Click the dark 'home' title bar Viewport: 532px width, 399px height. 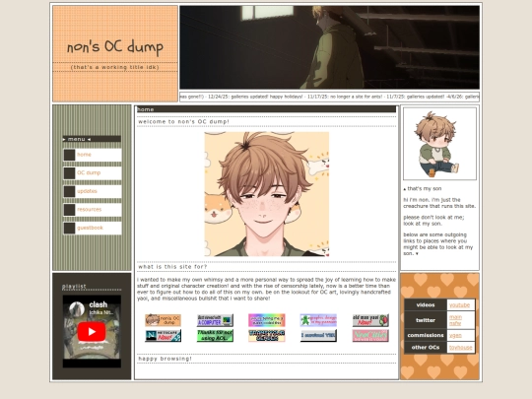pyautogui.click(x=266, y=109)
